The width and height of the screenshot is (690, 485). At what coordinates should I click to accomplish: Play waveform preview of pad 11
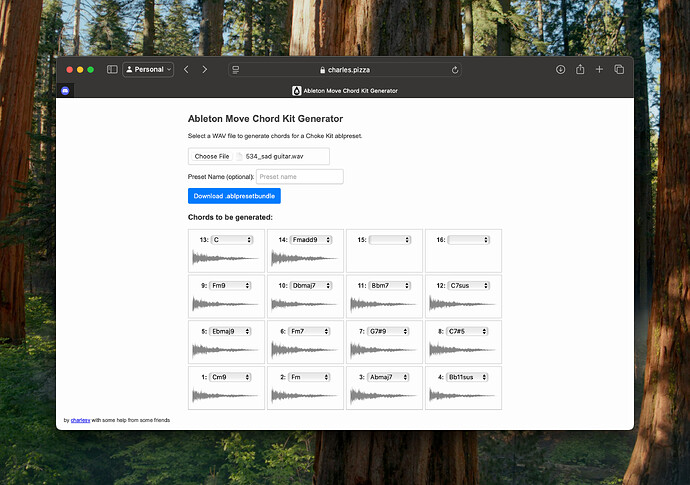(384, 304)
